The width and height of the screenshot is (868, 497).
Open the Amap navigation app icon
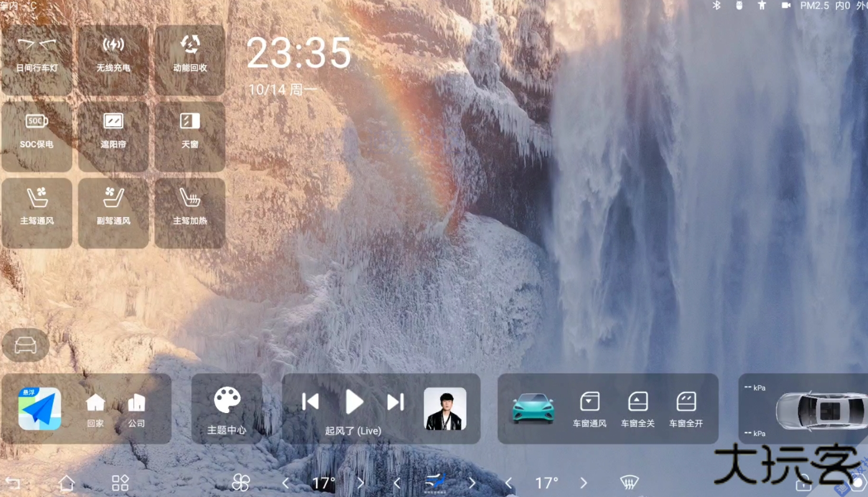tap(40, 409)
